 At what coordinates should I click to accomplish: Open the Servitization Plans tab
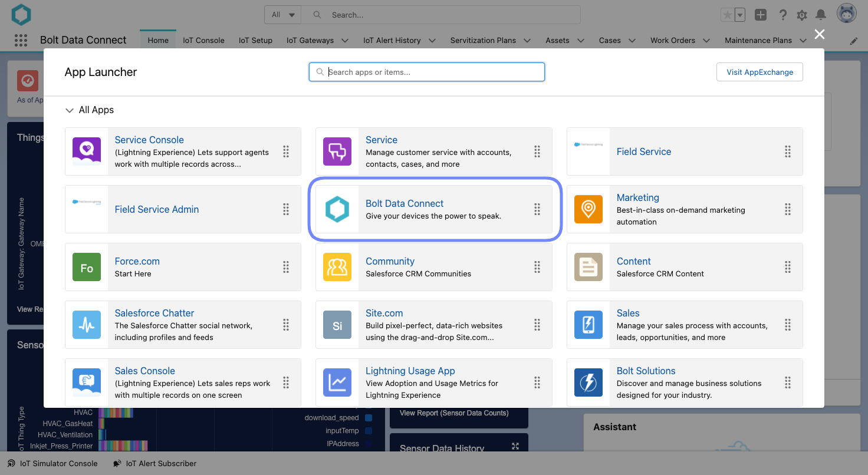coord(483,40)
